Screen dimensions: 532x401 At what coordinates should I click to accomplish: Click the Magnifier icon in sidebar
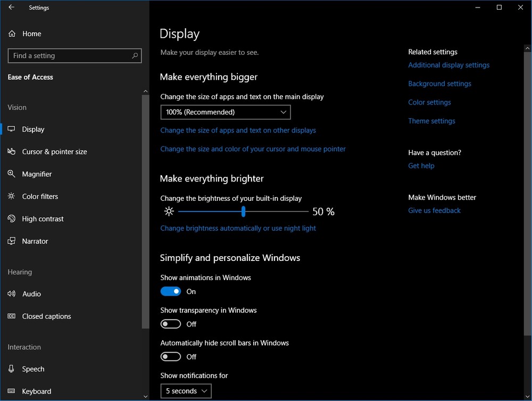(x=12, y=174)
